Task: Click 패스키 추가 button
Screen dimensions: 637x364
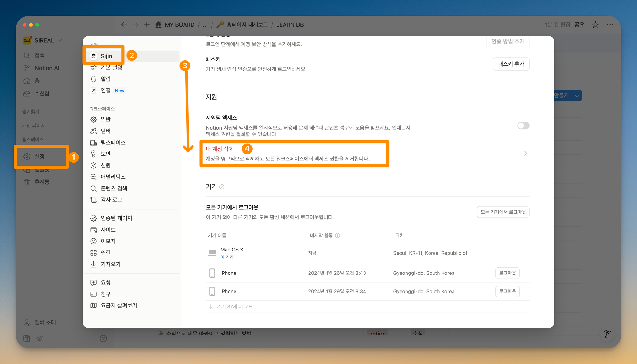Action: pyautogui.click(x=511, y=64)
